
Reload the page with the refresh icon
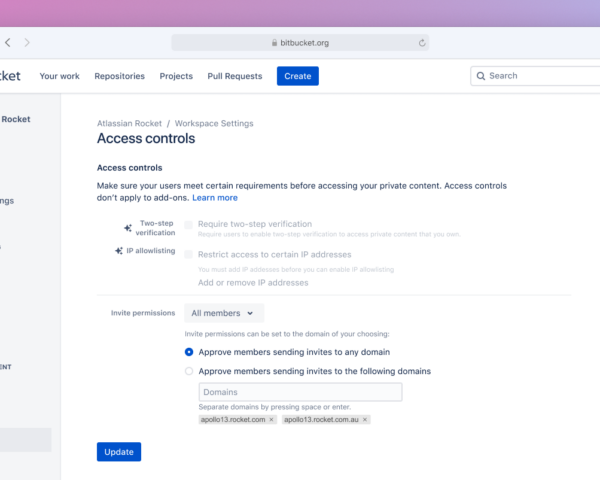point(423,43)
